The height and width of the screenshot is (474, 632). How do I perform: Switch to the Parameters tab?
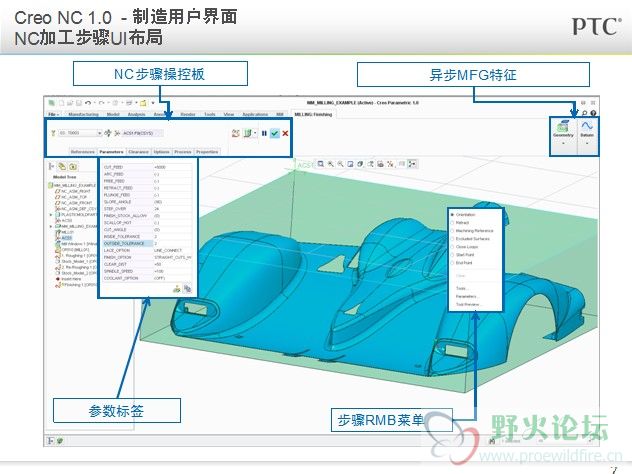coord(111,152)
